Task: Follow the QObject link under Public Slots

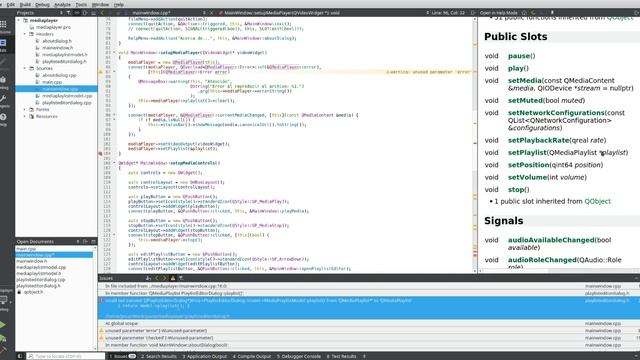Action: [x=598, y=201]
